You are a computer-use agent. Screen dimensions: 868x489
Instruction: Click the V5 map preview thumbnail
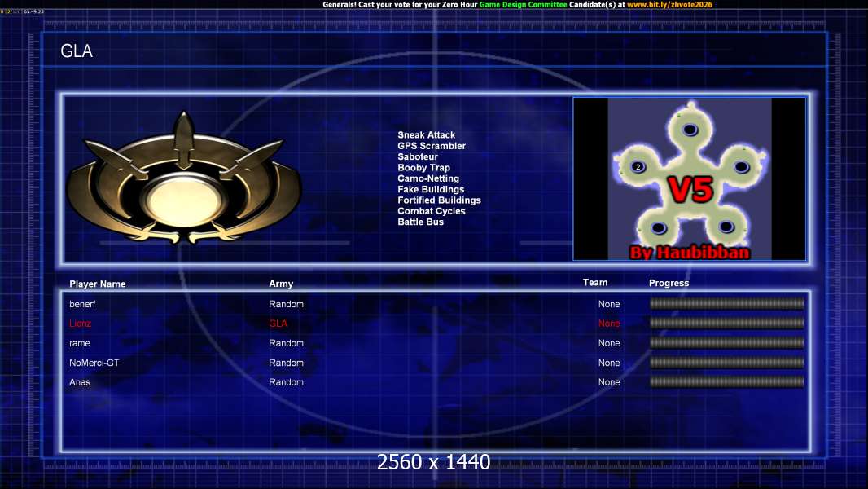(689, 178)
